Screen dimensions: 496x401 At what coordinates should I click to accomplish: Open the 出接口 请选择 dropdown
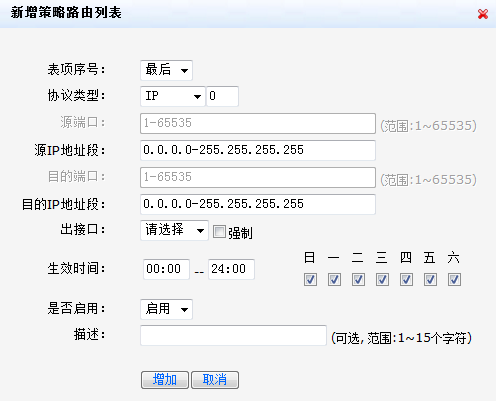(x=174, y=230)
